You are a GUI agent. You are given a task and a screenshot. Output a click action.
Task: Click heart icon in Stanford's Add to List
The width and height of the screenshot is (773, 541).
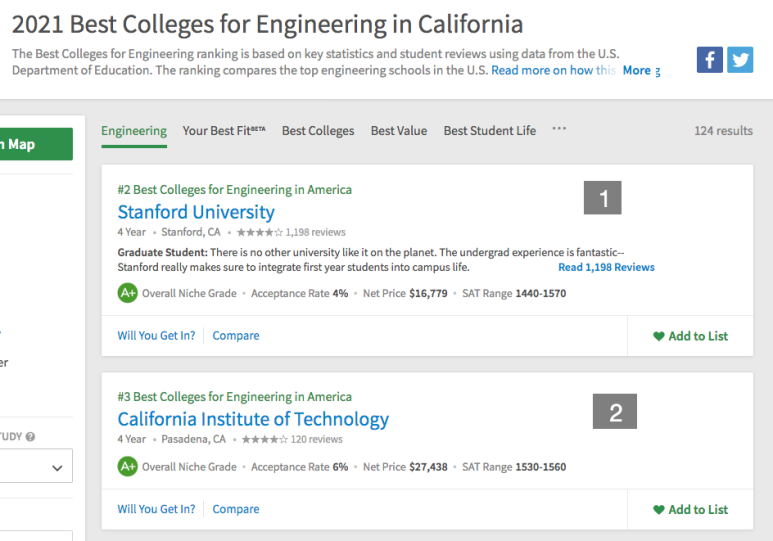659,336
